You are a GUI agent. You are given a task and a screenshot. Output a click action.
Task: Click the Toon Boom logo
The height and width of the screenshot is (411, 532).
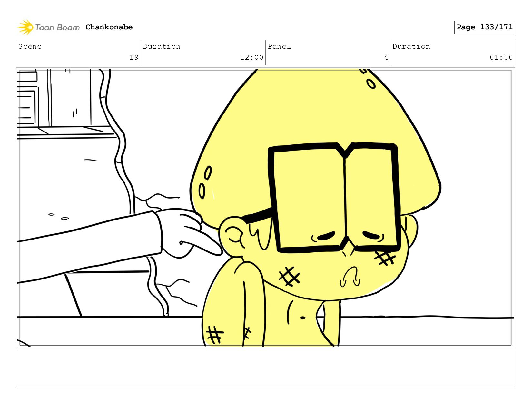pos(48,27)
